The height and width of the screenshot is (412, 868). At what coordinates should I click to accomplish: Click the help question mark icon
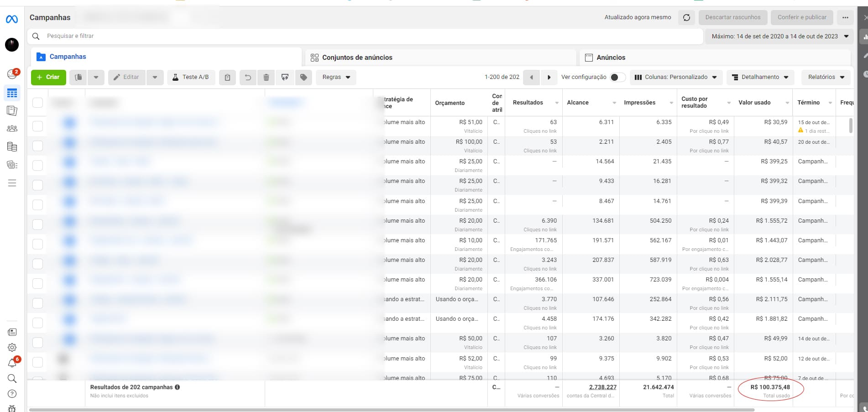[12, 394]
